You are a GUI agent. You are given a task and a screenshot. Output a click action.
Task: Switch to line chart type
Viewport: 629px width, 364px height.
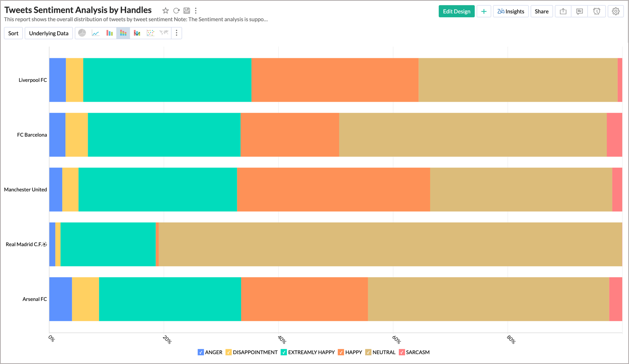[96, 33]
